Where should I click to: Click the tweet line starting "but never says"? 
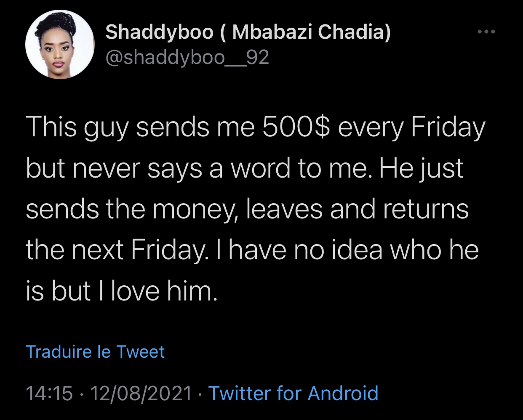(244, 168)
